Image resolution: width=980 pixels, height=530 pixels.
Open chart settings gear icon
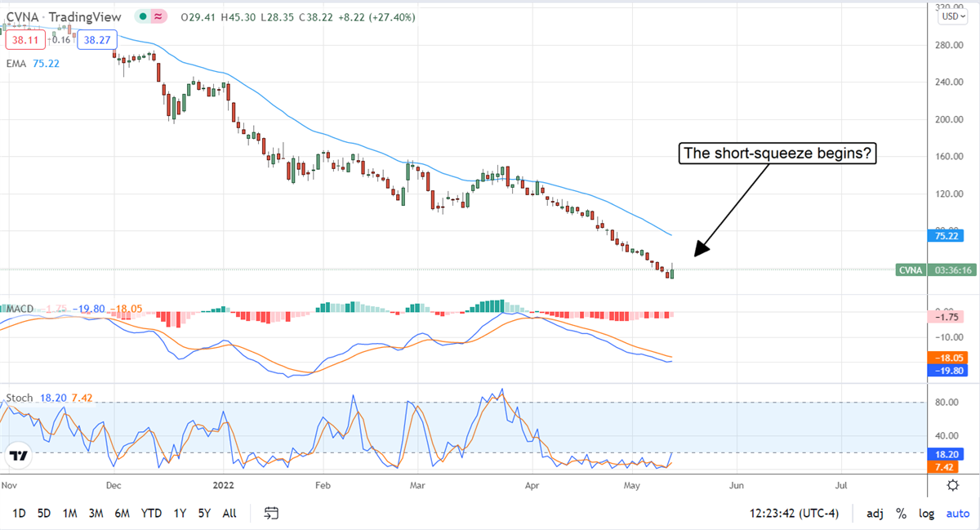(952, 485)
